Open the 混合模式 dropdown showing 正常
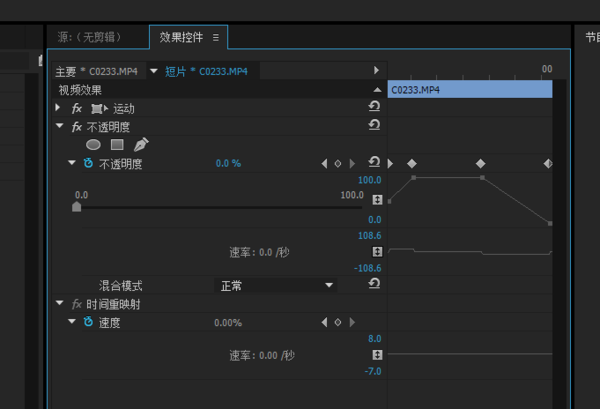The image size is (600, 409). [277, 285]
